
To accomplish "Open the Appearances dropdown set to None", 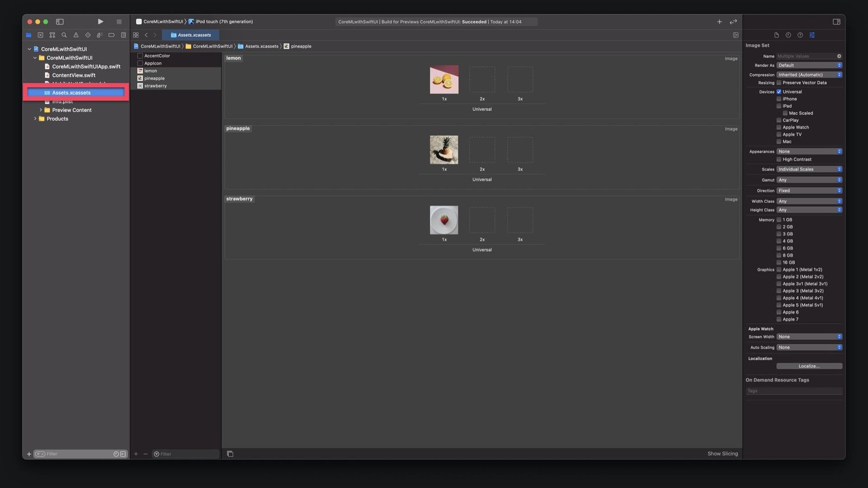I will [809, 151].
